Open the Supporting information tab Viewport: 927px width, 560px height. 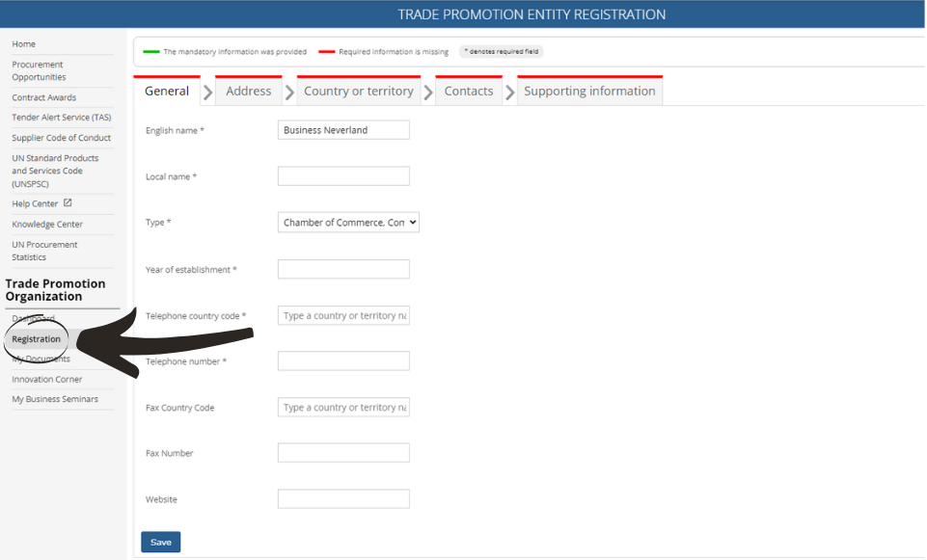point(589,91)
